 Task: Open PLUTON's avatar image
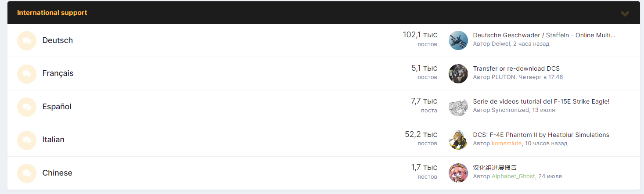click(458, 74)
